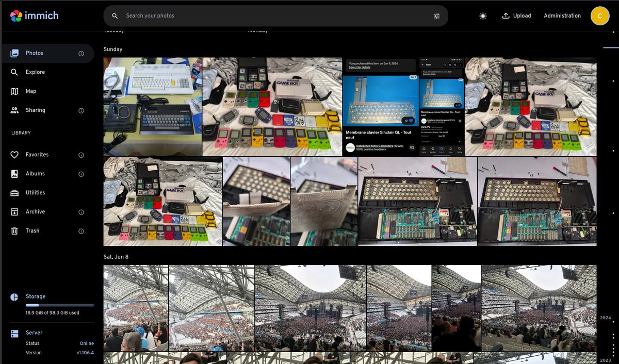
Task: Click the Server icon
Action: pyautogui.click(x=15, y=334)
